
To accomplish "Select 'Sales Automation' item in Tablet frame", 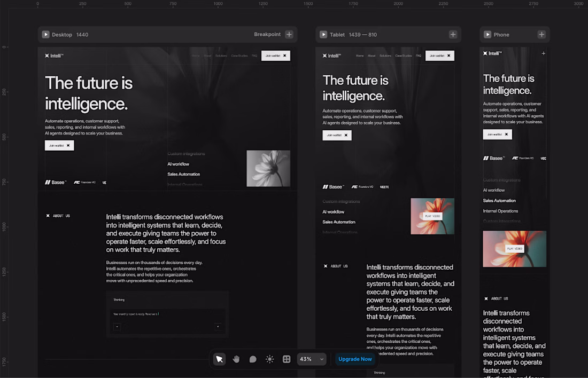I will click(x=338, y=222).
